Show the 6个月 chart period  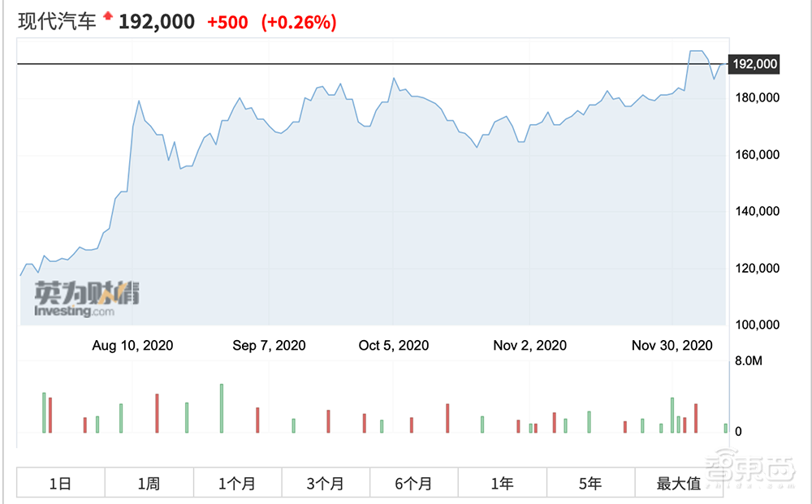coord(414,484)
